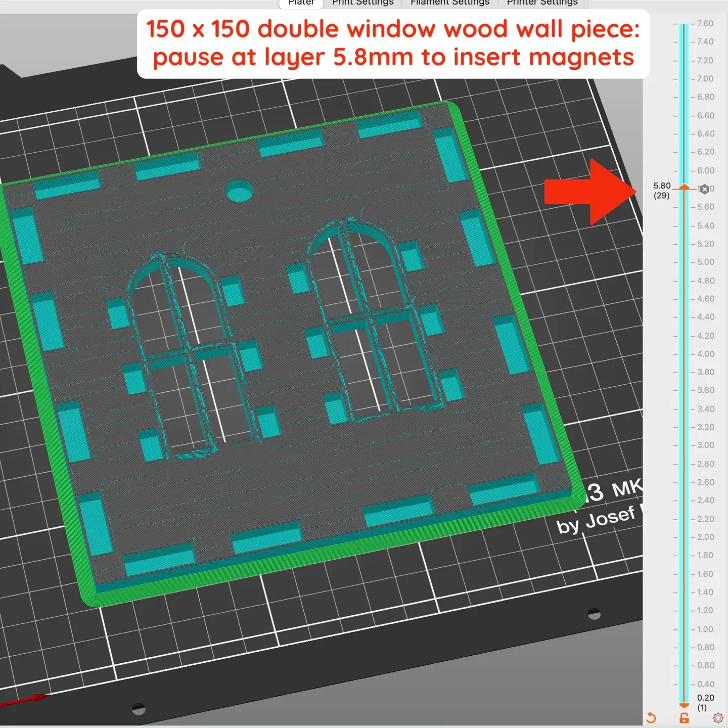This screenshot has height=728, width=728.
Task: Jump to the 7.60 mark on the layer ruler
Action: click(x=705, y=24)
